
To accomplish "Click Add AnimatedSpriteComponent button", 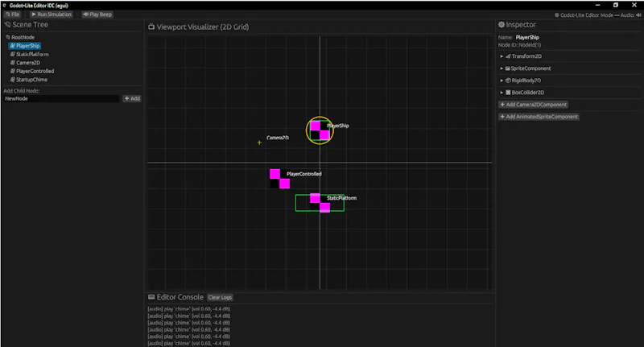I will tap(539, 117).
